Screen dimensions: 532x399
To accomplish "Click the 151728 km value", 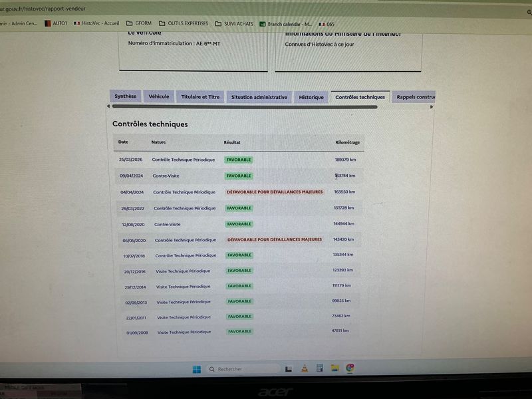I will (344, 207).
